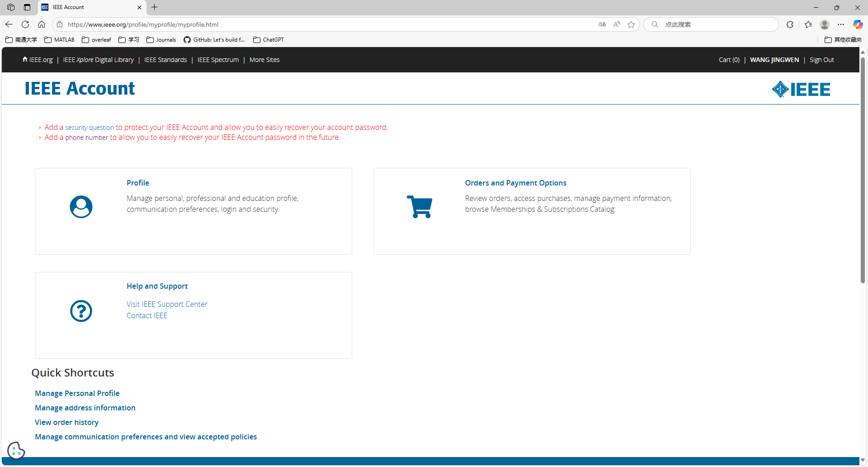Reload the page with the refresh icon
Screen dimensions: 868x467
click(25, 24)
